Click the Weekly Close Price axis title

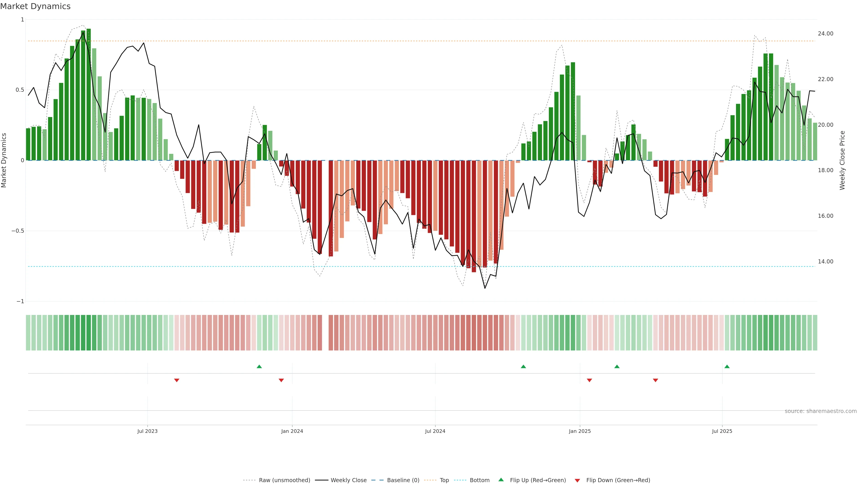click(842, 160)
